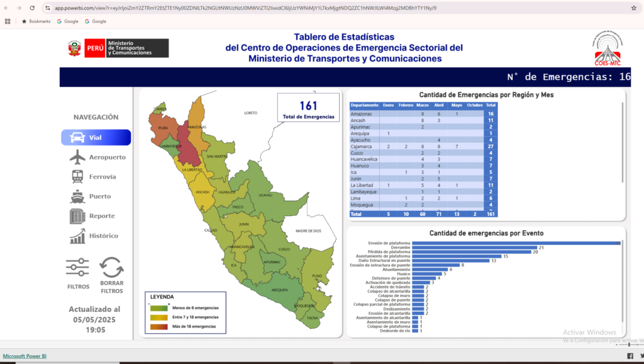Viewport: 644px width, 364px height.
Task: Open the Aeropuerto airplane icon
Action: (77, 157)
